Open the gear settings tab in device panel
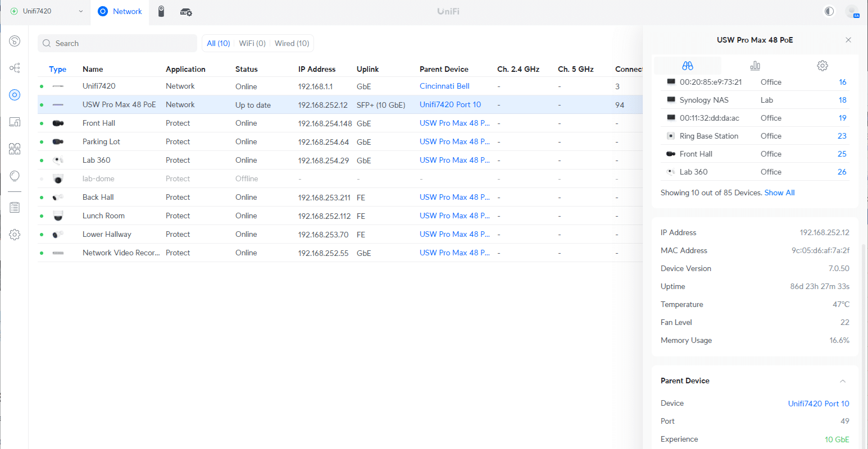Screen dimensions: 868x449 click(822, 66)
